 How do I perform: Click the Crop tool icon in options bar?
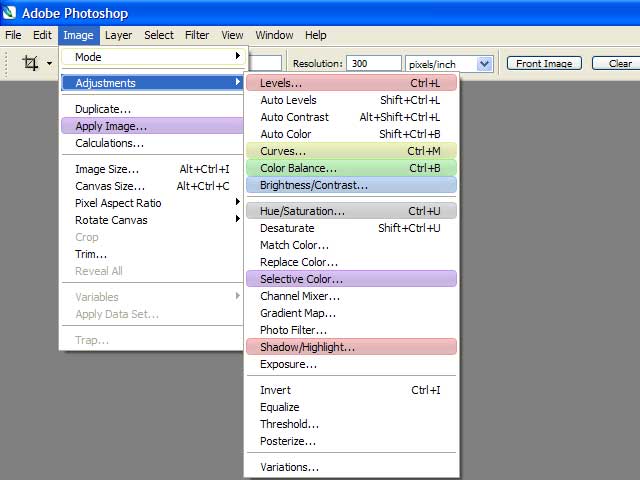pos(30,63)
